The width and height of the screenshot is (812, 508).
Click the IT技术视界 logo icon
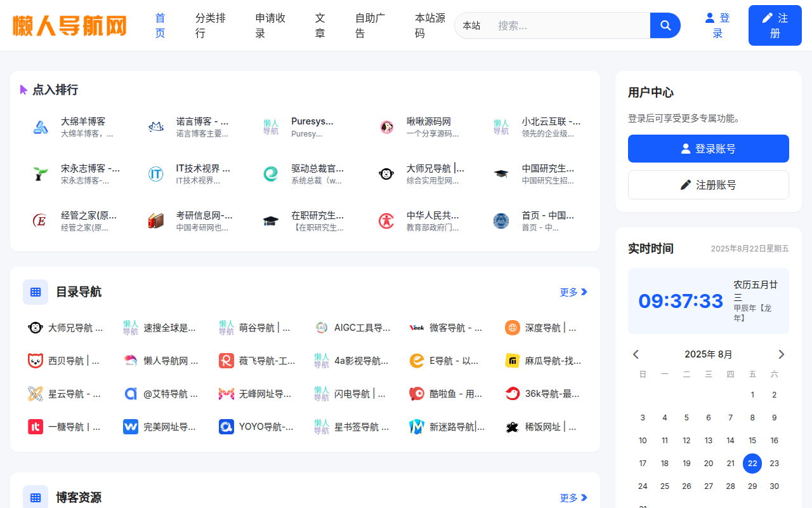click(156, 174)
